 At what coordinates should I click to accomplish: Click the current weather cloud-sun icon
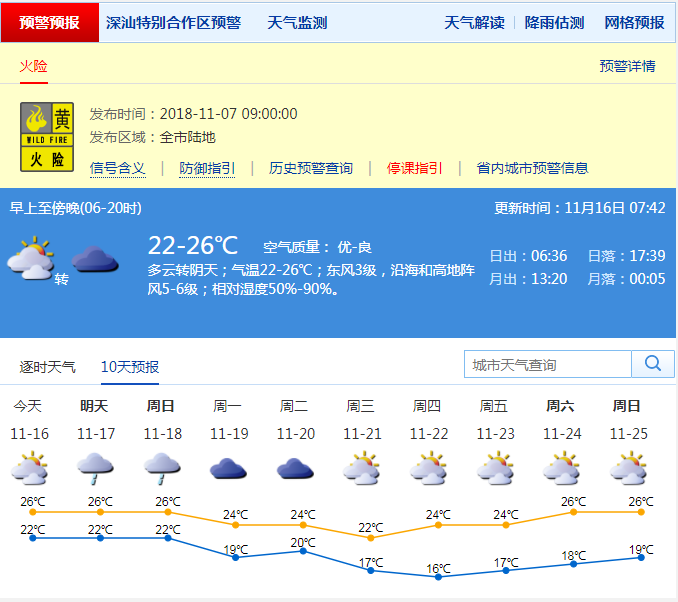[x=31, y=258]
